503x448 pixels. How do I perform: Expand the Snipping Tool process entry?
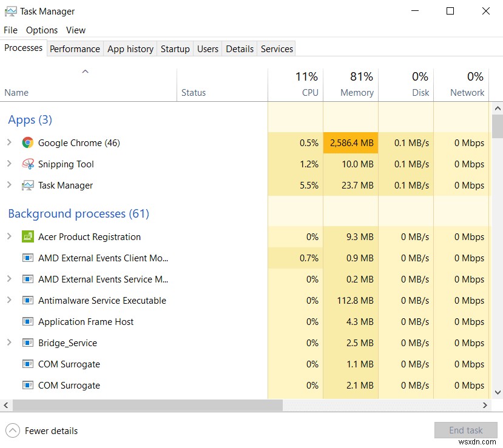click(8, 164)
